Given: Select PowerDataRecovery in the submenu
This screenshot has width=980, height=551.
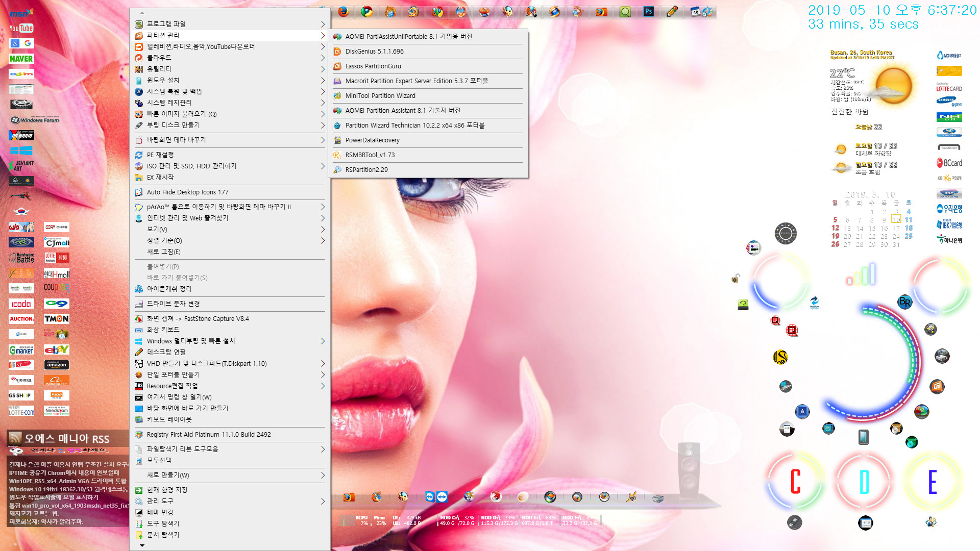Looking at the screenshot, I should [x=428, y=140].
